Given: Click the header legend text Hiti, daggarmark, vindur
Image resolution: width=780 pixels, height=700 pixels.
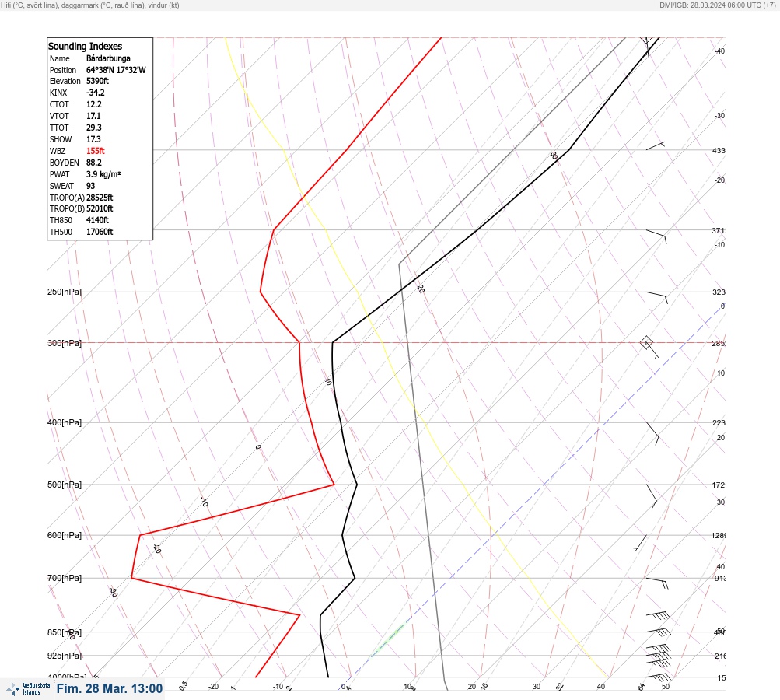Looking at the screenshot, I should 90,5.
